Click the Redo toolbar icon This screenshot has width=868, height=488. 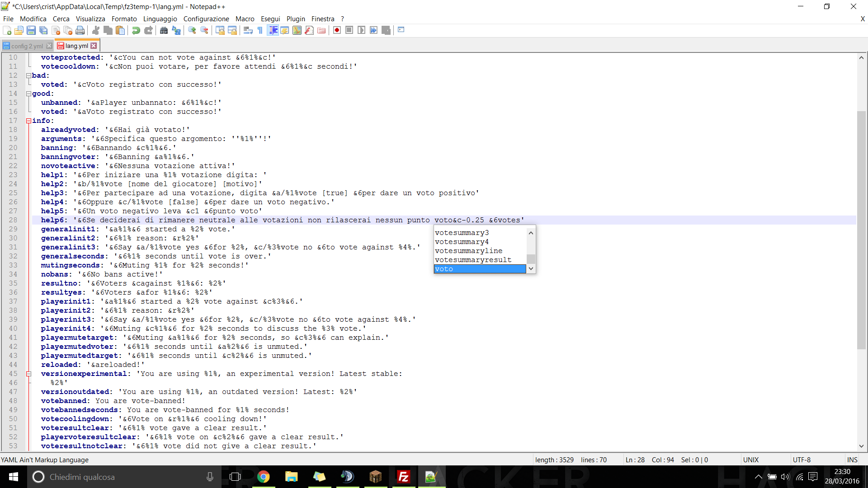(x=148, y=30)
